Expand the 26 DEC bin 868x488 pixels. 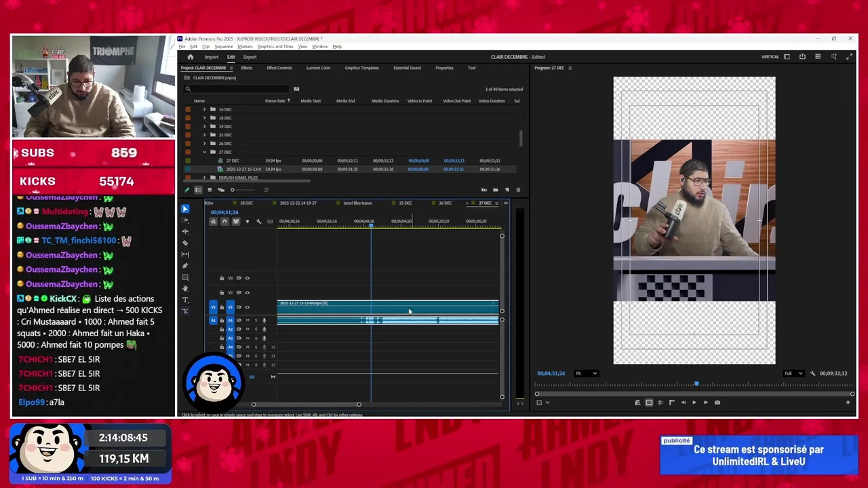pyautogui.click(x=205, y=144)
